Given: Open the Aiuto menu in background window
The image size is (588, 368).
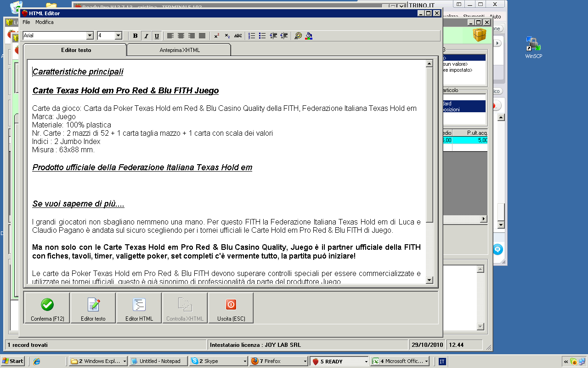Looking at the screenshot, I should pos(495,17).
